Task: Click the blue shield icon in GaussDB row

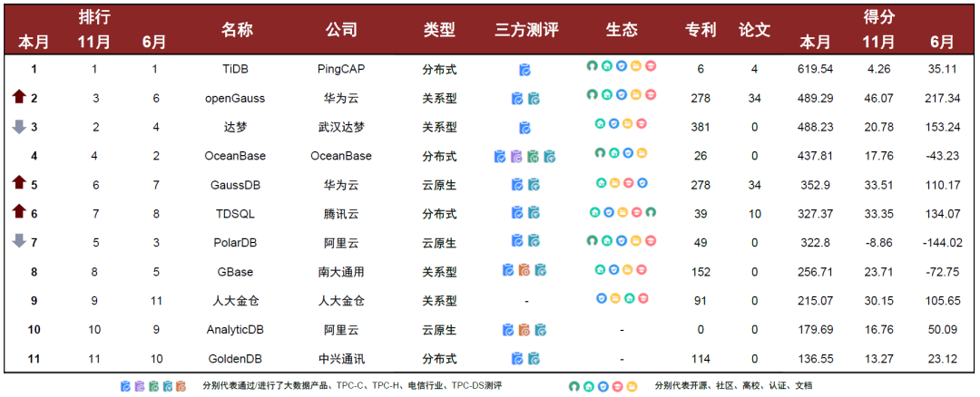Action: pyautogui.click(x=642, y=183)
